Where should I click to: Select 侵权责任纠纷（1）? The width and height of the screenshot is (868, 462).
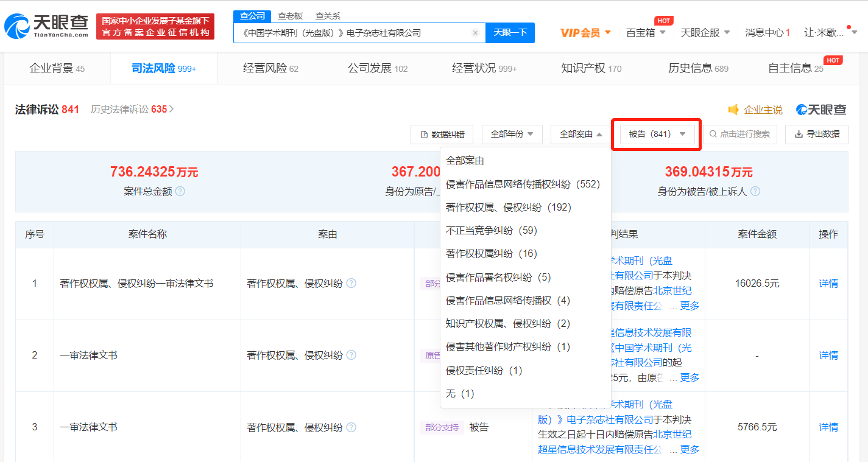coord(526,371)
